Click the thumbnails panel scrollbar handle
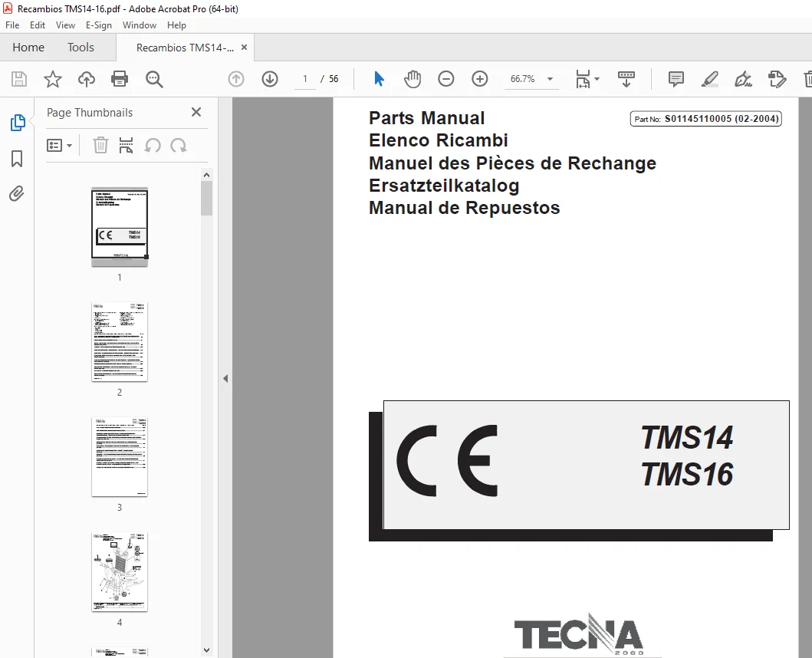Image resolution: width=812 pixels, height=658 pixels. 206,198
